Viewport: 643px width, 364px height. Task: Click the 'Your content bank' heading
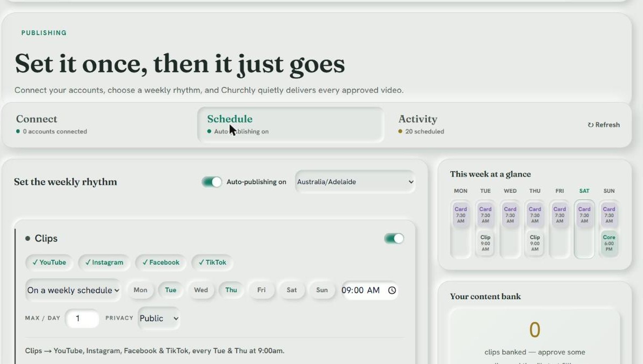486,296
